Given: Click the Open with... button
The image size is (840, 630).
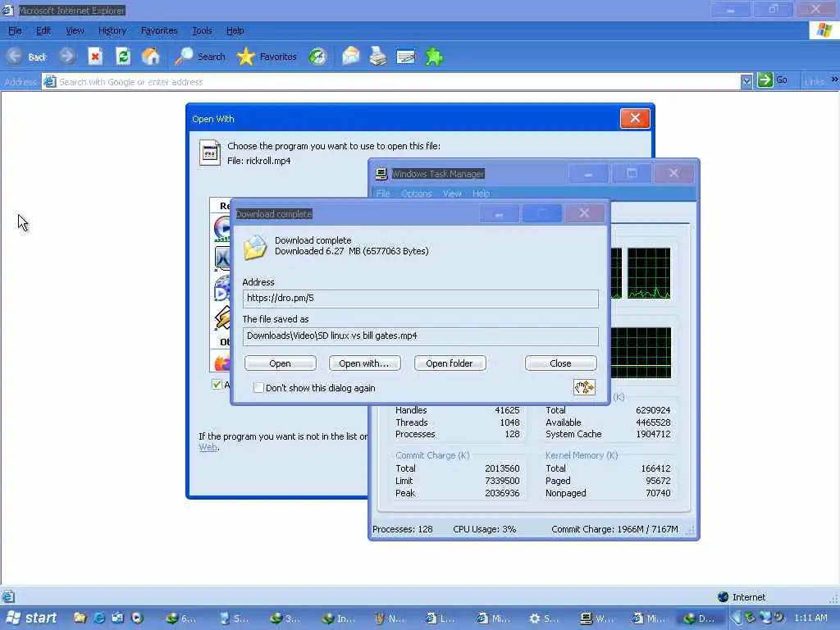Looking at the screenshot, I should pyautogui.click(x=364, y=363).
